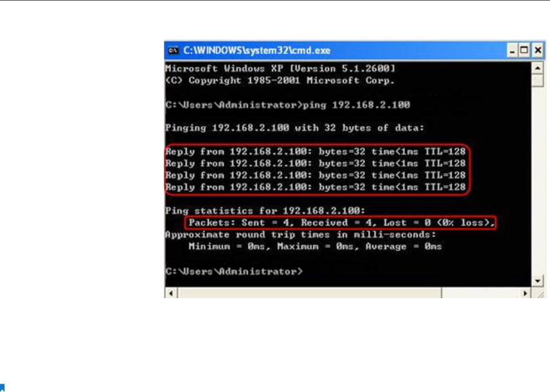Open the cmd.exe system menu icon

(x=173, y=51)
